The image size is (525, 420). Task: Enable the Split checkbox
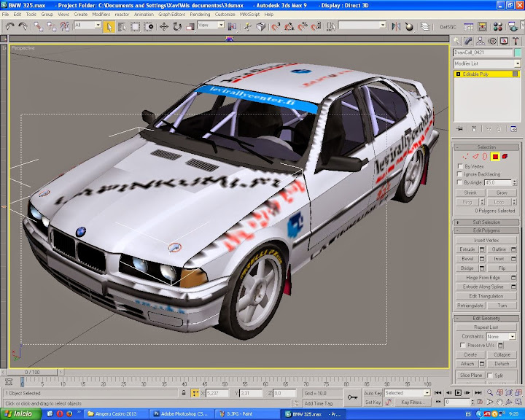click(490, 375)
